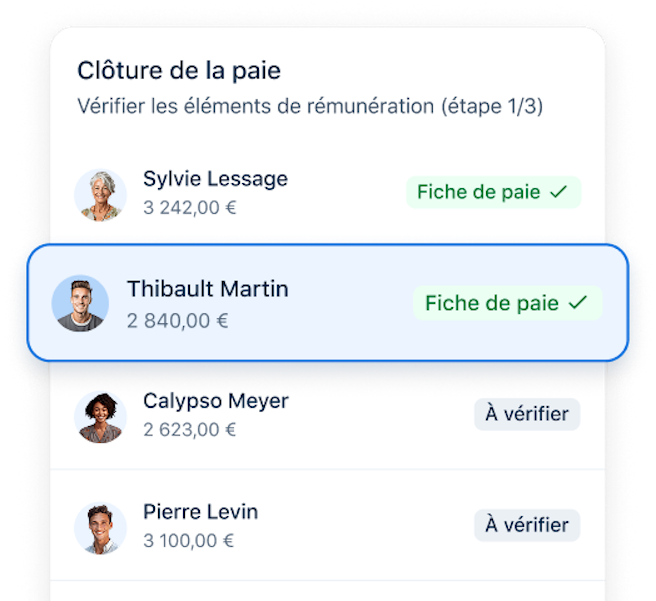
Task: Click Thibault Martin's avatar photo
Action: click(80, 303)
